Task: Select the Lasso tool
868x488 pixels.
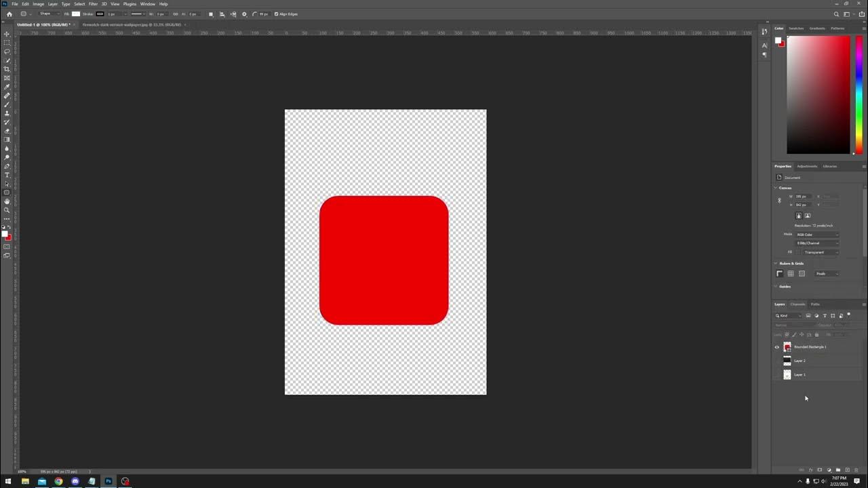Action: 7,52
